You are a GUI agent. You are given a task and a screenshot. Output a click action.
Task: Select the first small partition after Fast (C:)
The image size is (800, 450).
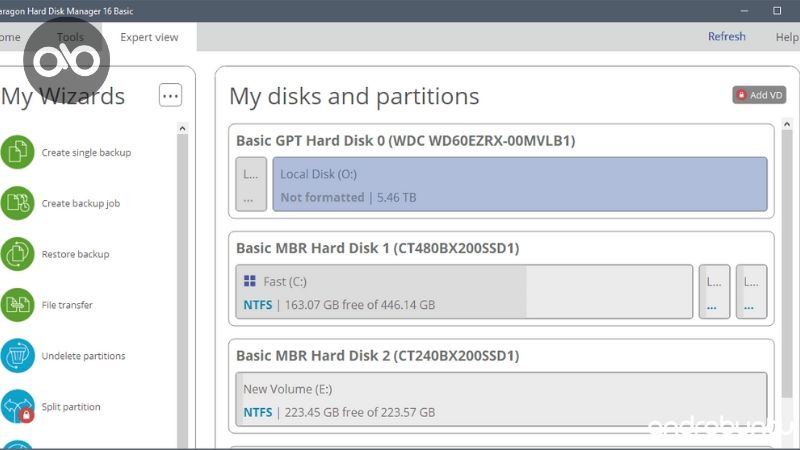tap(714, 292)
